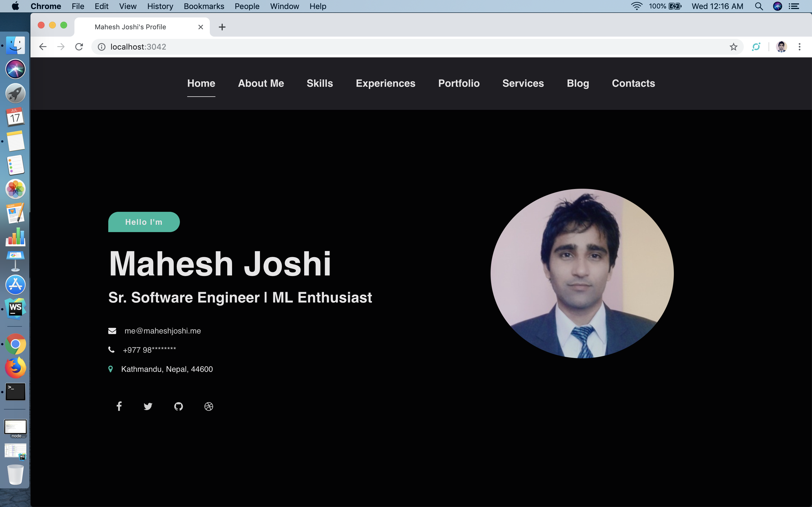The height and width of the screenshot is (507, 812).
Task: Open the Contacts nav link
Action: (633, 83)
